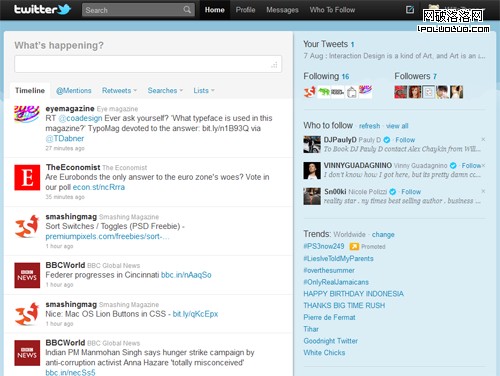Select the Timeline tab
The image size is (500, 376).
point(30,90)
